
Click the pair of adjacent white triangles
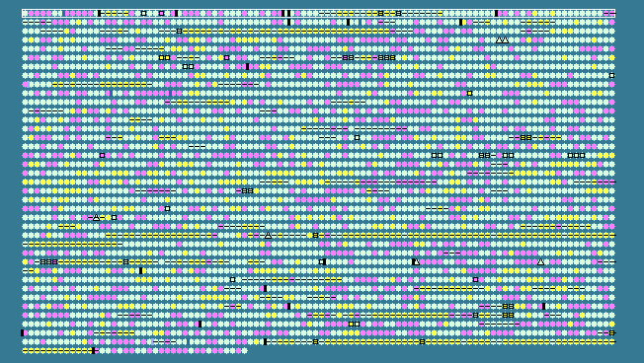point(502,39)
